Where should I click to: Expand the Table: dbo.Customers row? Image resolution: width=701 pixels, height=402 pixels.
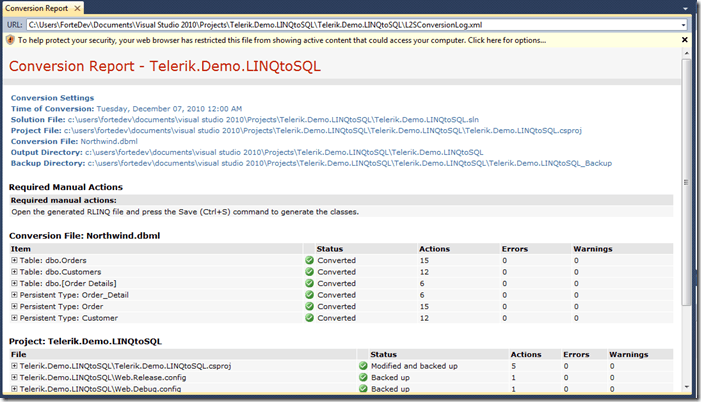14,271
